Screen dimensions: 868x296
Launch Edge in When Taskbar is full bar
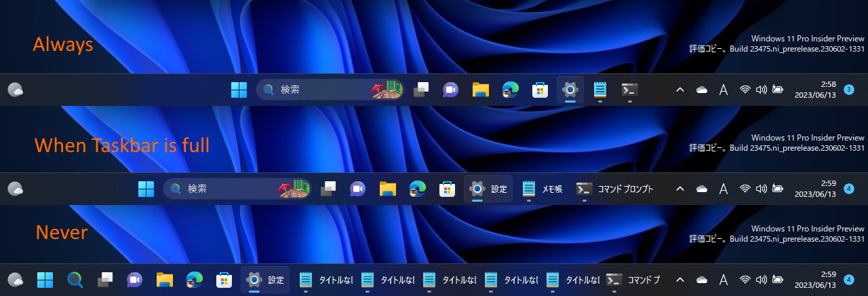coord(418,189)
